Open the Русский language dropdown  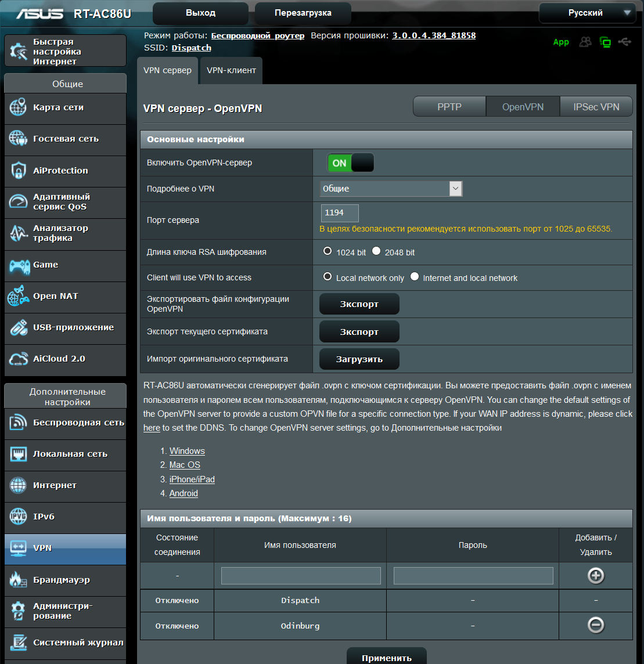(x=587, y=13)
